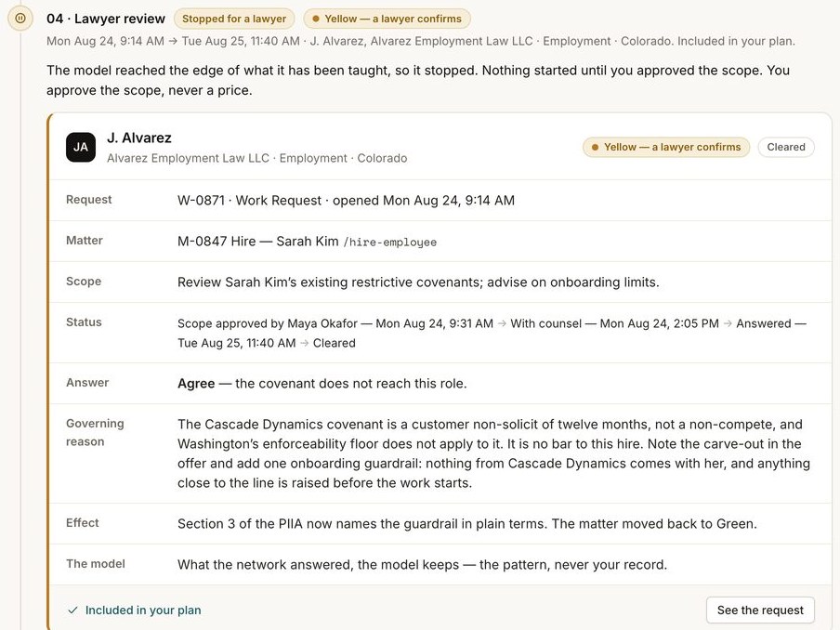Image resolution: width=840 pixels, height=630 pixels.
Task: Click the JA avatar in the lawyer card
Action: [x=81, y=148]
